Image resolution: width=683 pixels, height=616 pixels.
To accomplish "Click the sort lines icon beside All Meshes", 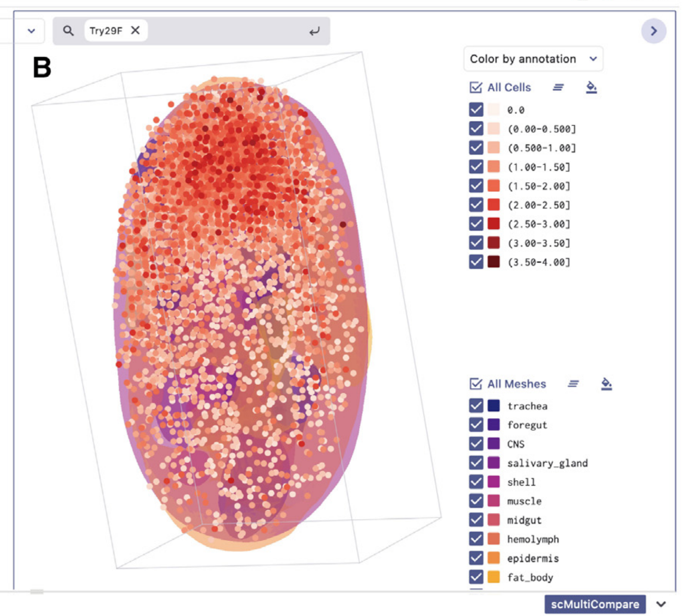I will (573, 384).
